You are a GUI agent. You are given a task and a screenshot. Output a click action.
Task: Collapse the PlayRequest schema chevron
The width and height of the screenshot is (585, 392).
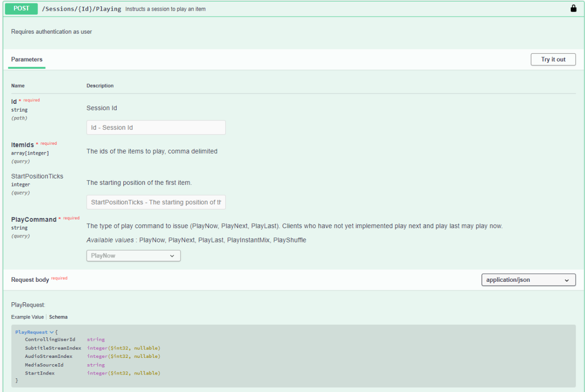(x=52, y=332)
